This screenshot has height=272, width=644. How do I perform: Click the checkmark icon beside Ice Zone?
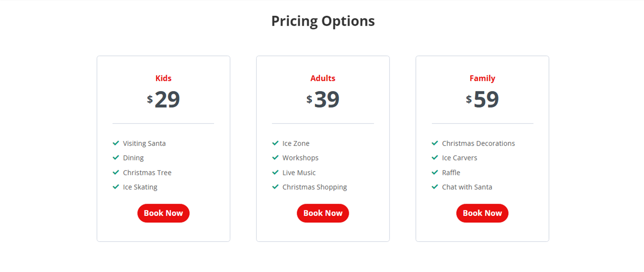click(x=275, y=143)
